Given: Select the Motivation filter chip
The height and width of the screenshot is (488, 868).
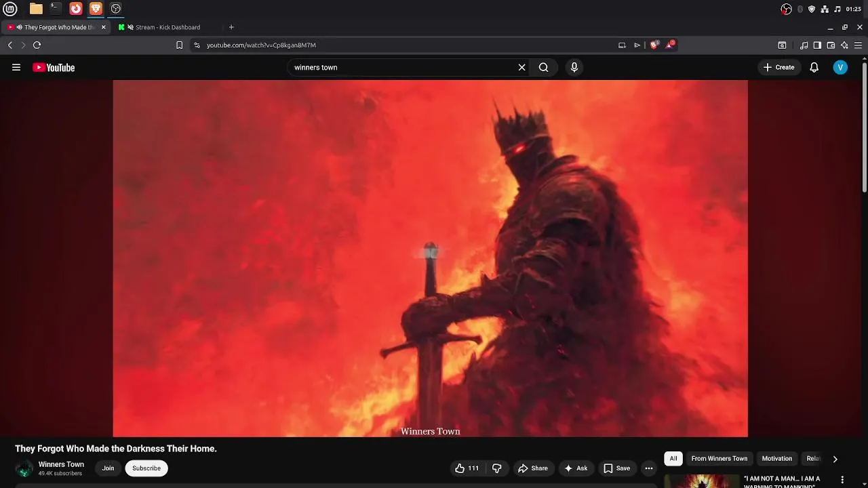Looking at the screenshot, I should pyautogui.click(x=777, y=459).
